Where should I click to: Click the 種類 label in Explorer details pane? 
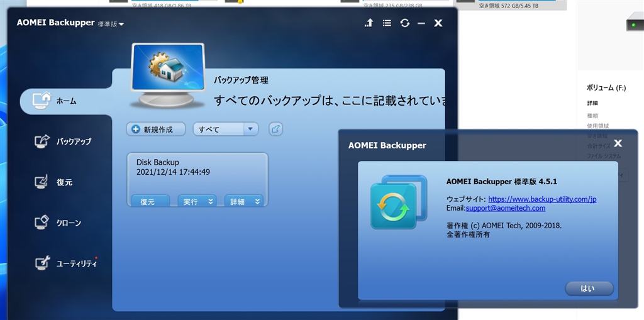[x=592, y=116]
